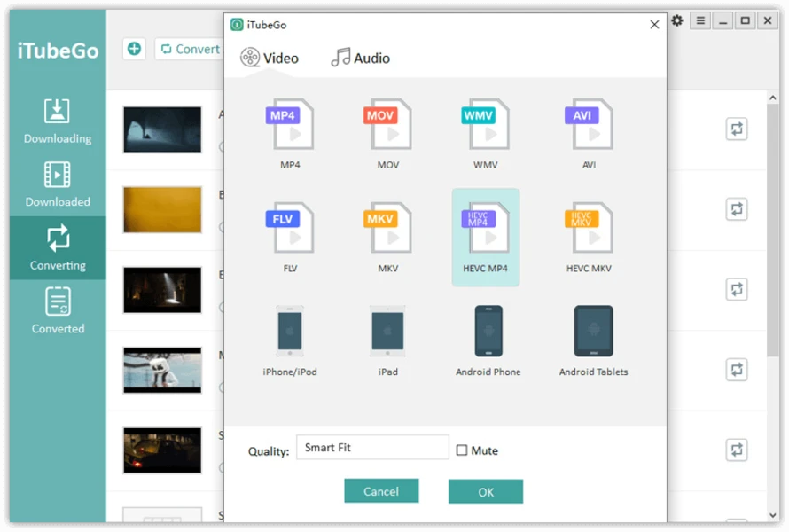This screenshot has height=532, width=789.
Task: Enable the Mute checkbox
Action: (462, 450)
